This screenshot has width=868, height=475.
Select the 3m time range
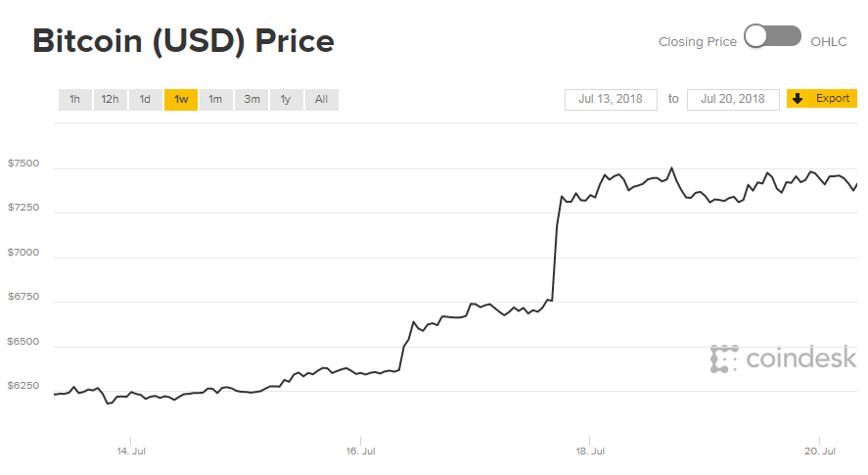pos(251,99)
